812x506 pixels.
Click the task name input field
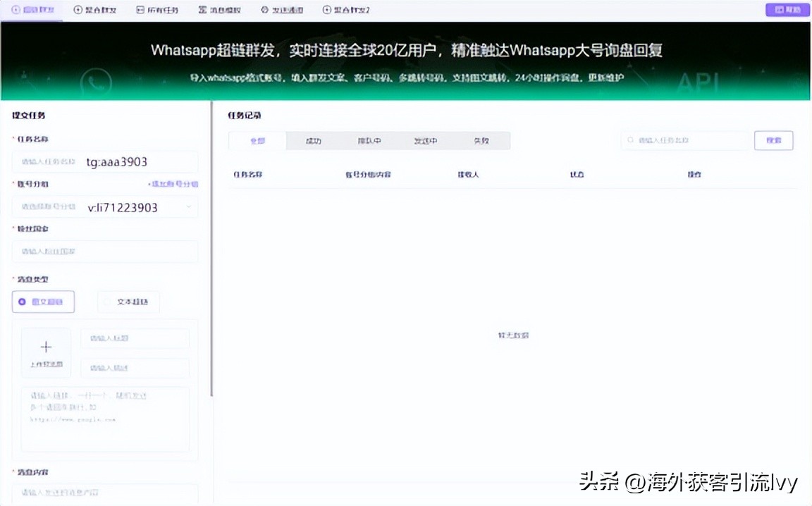pyautogui.click(x=105, y=161)
